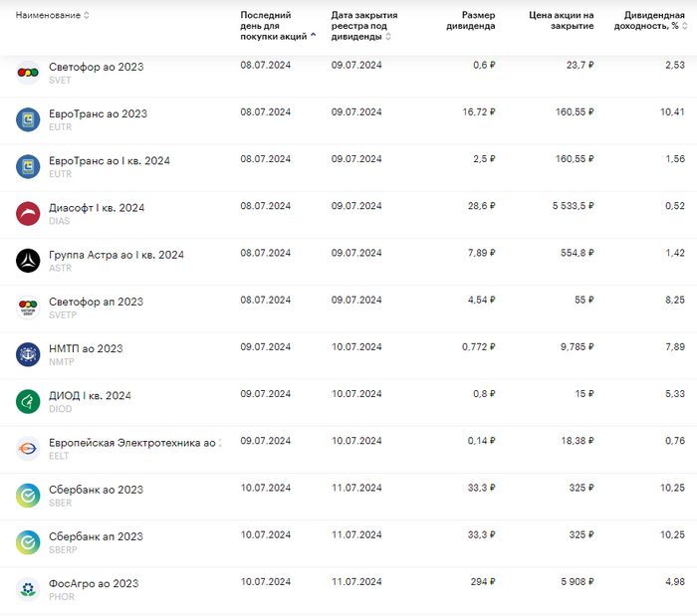Click the 5 533,5 ₽ closing price

click(x=573, y=206)
